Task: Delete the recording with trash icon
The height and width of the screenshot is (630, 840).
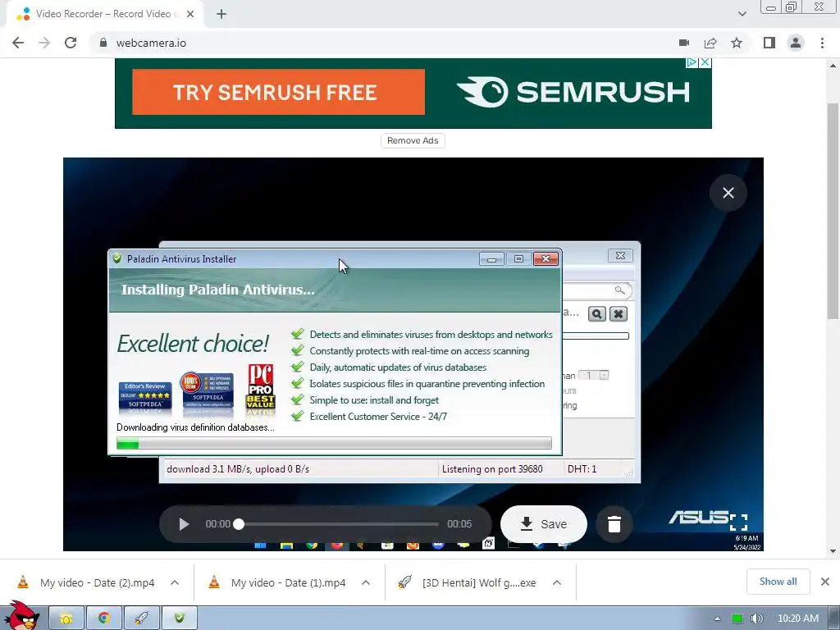Action: tap(614, 524)
